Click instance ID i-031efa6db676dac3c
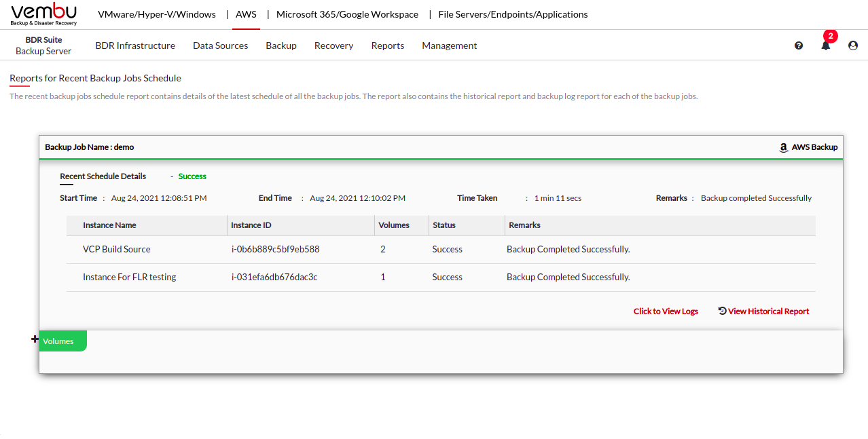Screen dimensions: 868x439 [x=274, y=277]
